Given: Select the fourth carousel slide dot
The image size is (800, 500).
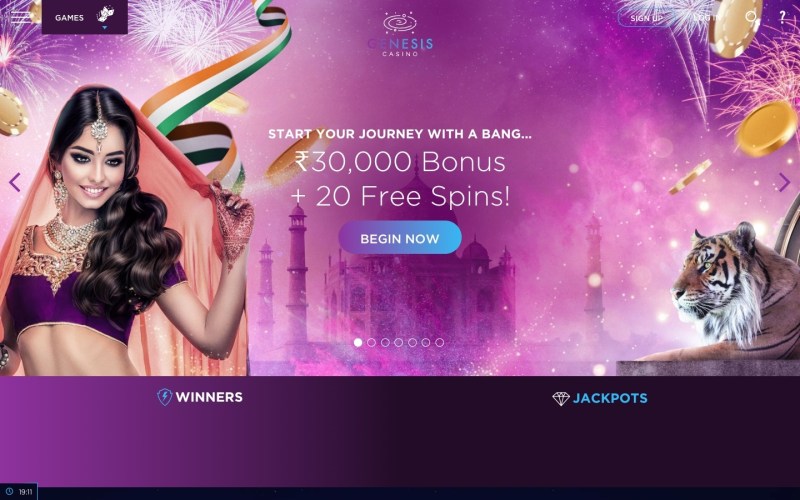Looking at the screenshot, I should 398,343.
